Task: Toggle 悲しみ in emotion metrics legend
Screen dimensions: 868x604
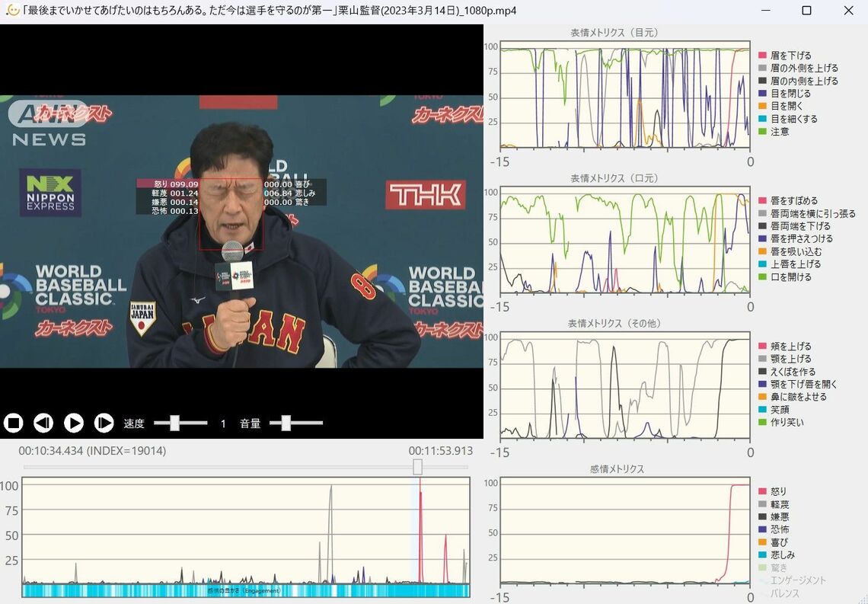Action: (x=777, y=554)
